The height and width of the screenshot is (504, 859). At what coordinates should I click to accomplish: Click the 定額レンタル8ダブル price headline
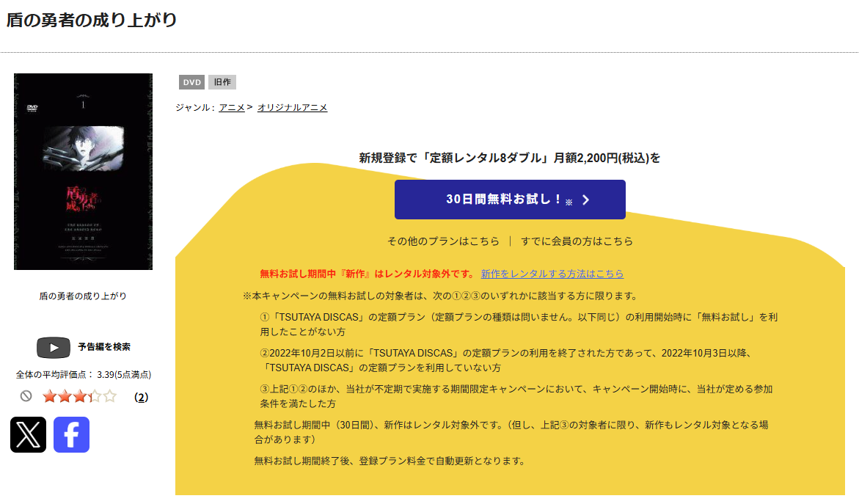click(x=510, y=158)
